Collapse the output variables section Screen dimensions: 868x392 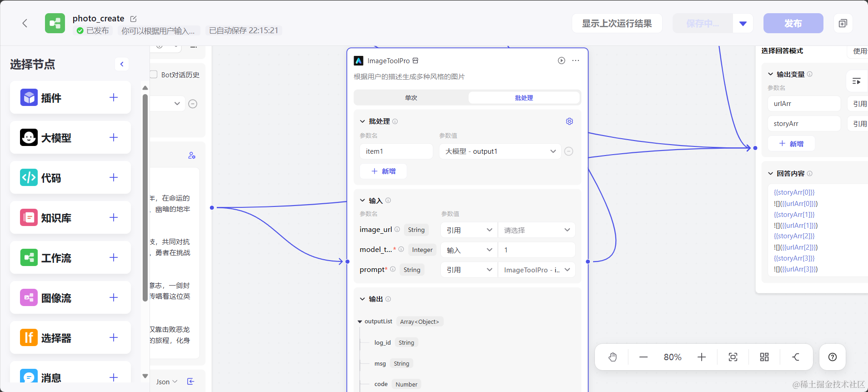[x=770, y=74]
